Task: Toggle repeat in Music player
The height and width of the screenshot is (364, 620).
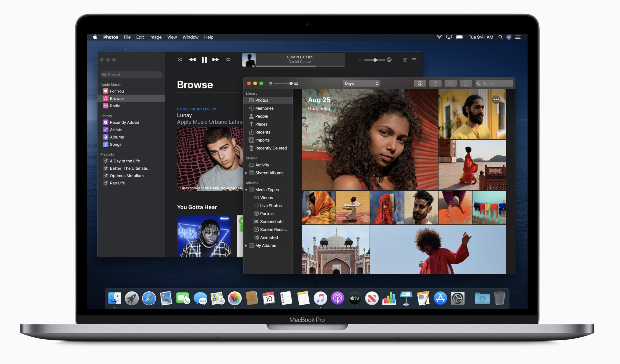Action: (x=228, y=60)
